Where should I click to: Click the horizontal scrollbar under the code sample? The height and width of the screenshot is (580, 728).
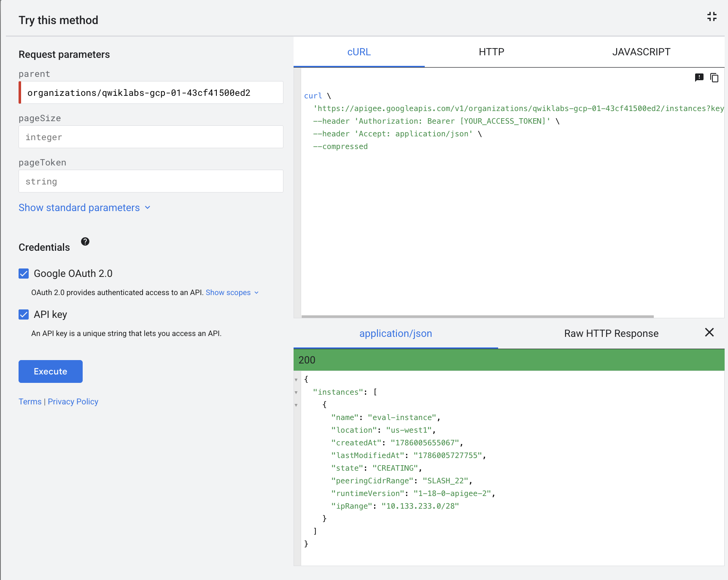click(477, 316)
